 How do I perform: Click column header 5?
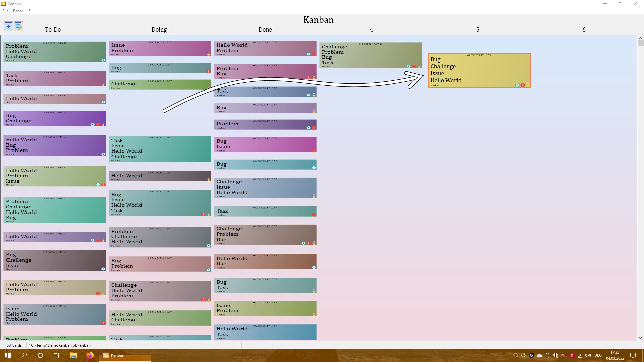(x=478, y=29)
